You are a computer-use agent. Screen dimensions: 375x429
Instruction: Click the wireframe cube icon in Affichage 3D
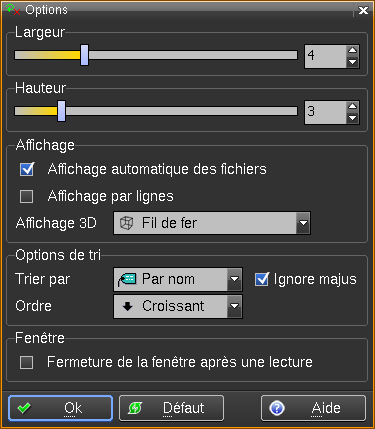click(127, 223)
